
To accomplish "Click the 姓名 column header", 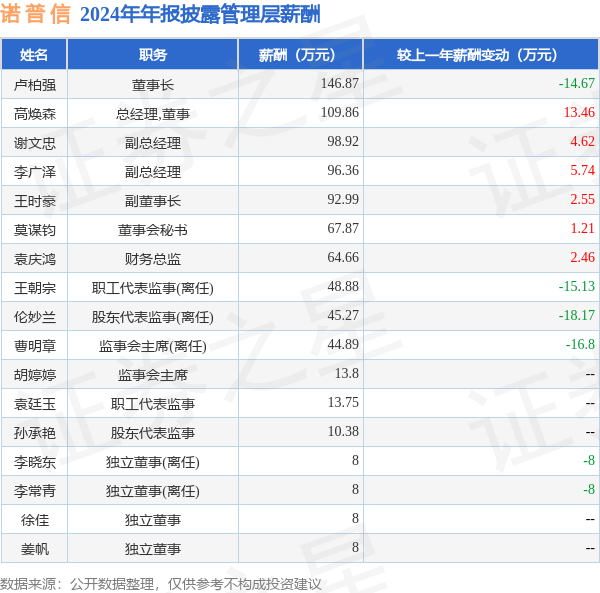I will click(34, 55).
